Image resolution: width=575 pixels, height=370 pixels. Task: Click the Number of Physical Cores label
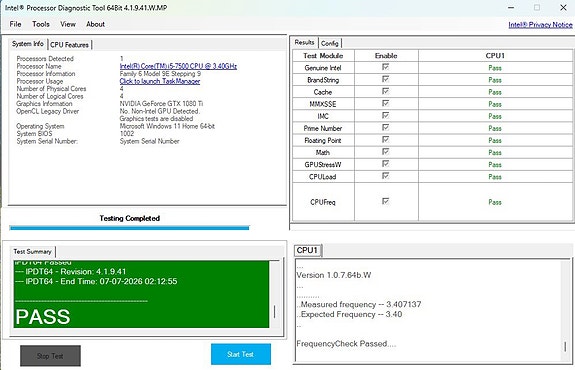click(x=51, y=89)
